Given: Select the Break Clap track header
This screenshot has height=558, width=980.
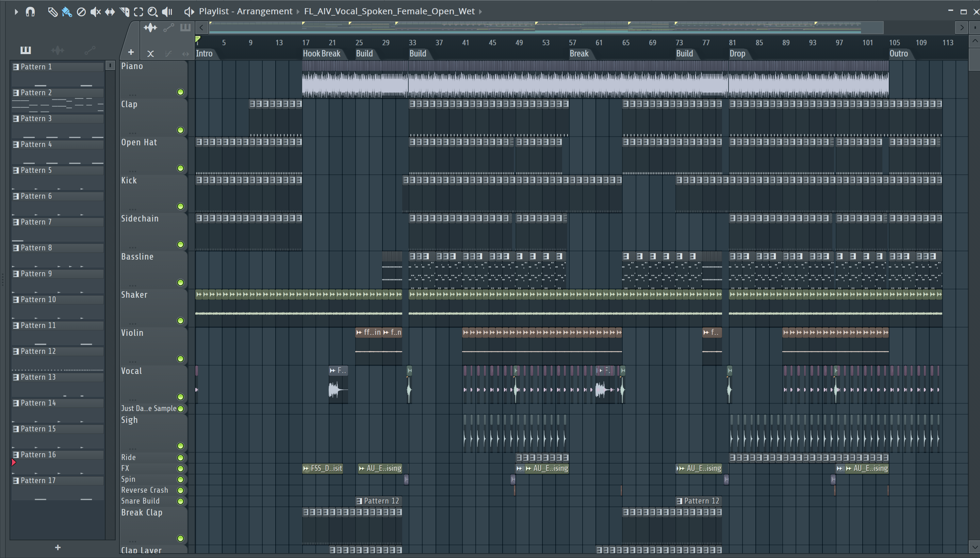Looking at the screenshot, I should coord(153,525).
